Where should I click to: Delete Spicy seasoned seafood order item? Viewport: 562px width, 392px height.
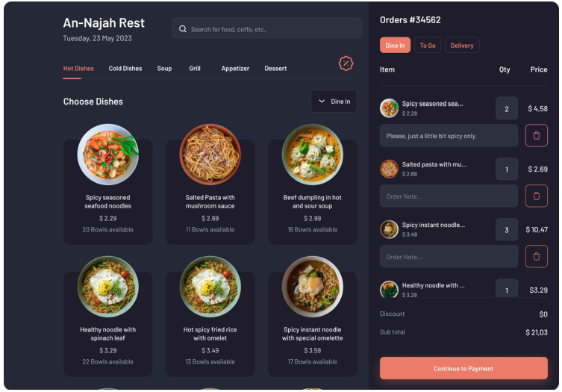coord(536,136)
